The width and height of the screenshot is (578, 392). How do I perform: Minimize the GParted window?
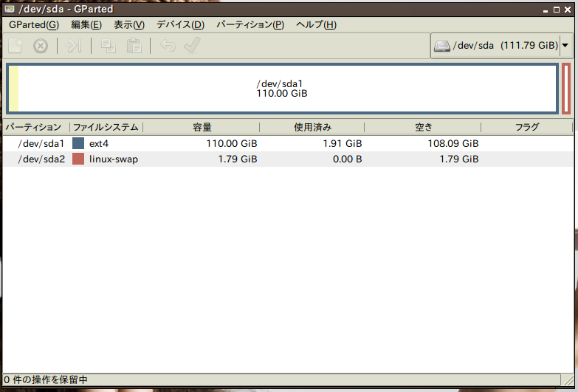[x=546, y=10]
